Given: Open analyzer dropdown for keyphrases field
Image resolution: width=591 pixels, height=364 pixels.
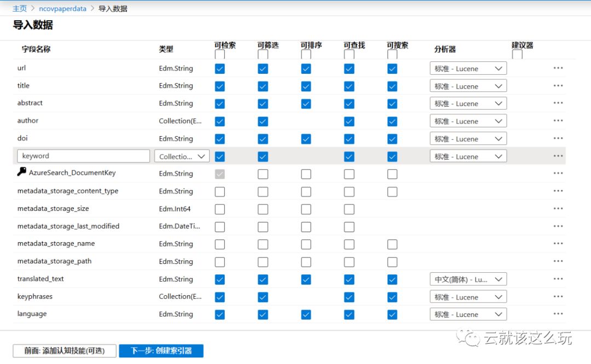Looking at the screenshot, I should [468, 297].
